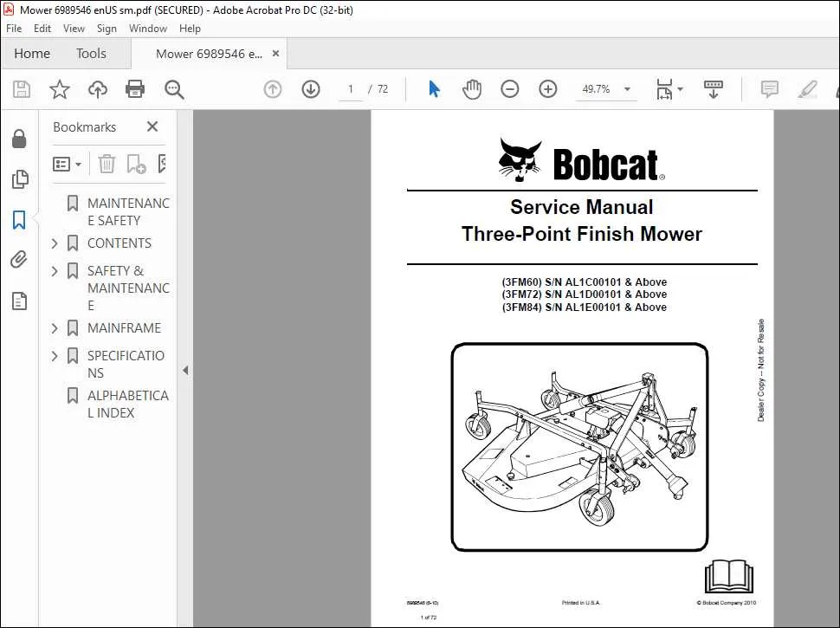Open MAINFRAME bookmark
840x628 pixels.
[x=124, y=328]
